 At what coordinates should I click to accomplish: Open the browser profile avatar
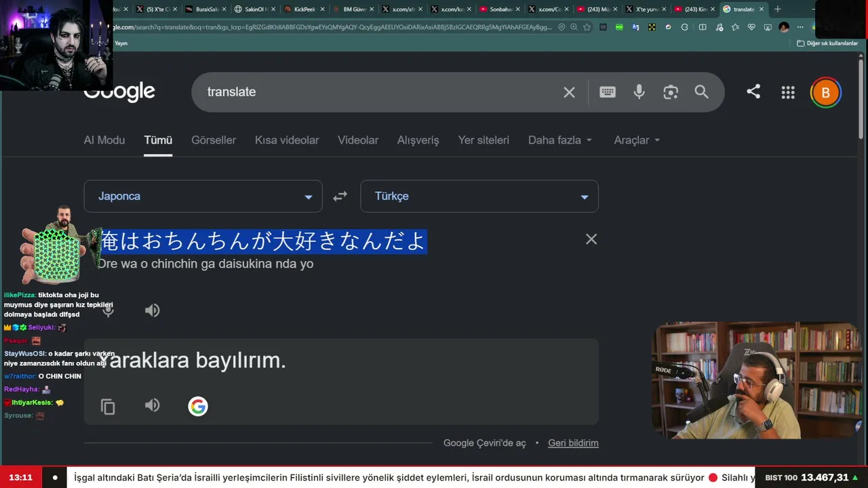pos(785,27)
